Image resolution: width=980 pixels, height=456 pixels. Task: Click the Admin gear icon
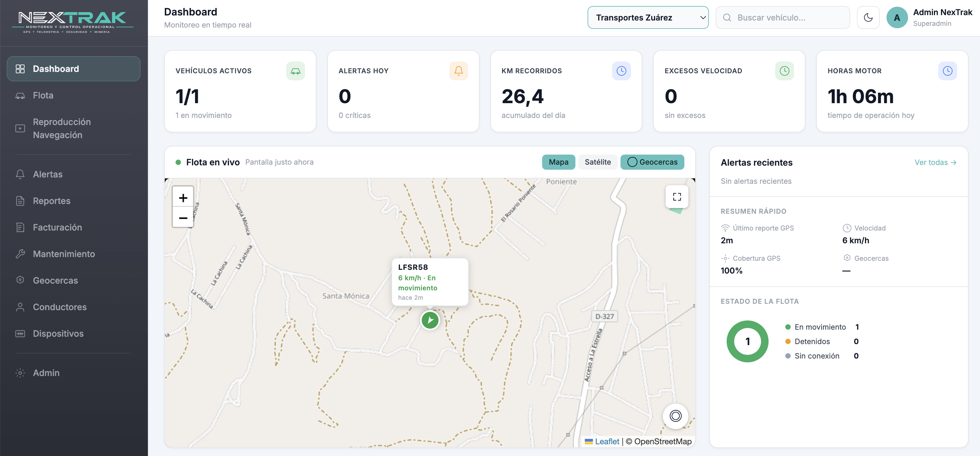tap(20, 373)
